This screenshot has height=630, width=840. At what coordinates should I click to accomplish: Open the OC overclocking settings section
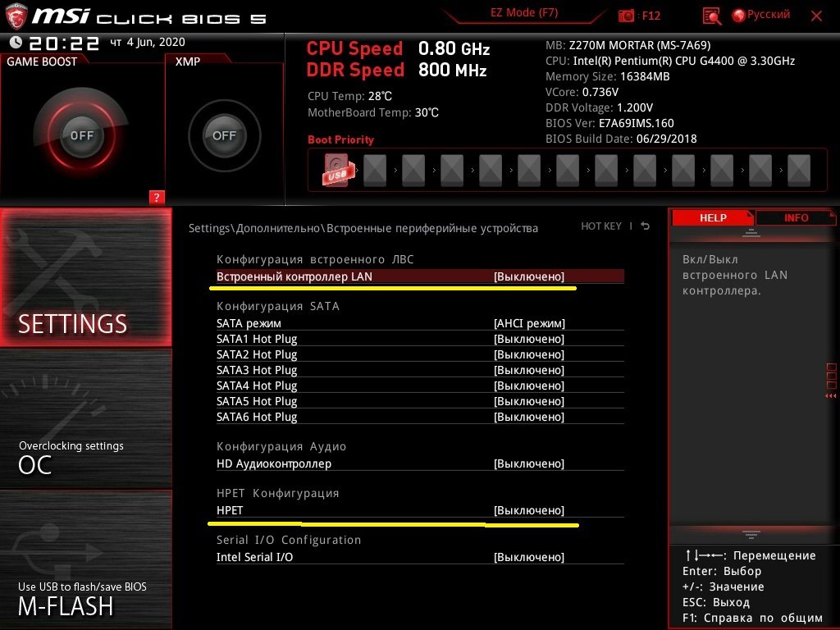pyautogui.click(x=85, y=419)
